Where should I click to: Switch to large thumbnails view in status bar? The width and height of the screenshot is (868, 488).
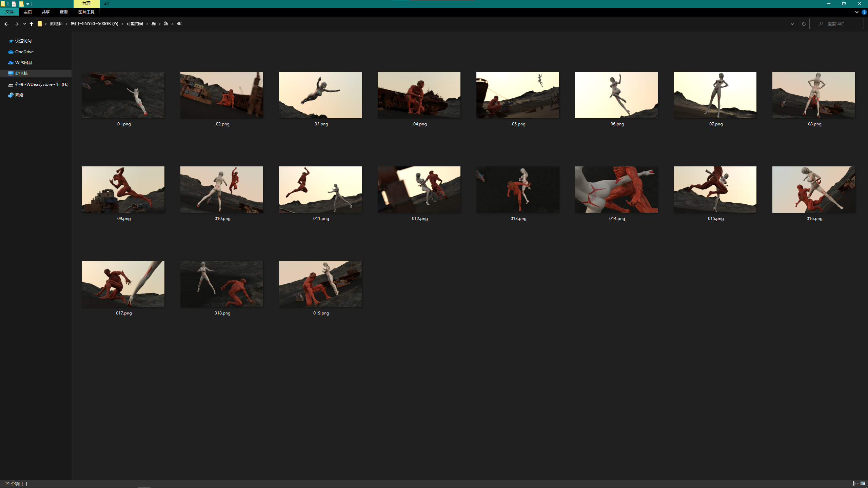[x=863, y=484]
